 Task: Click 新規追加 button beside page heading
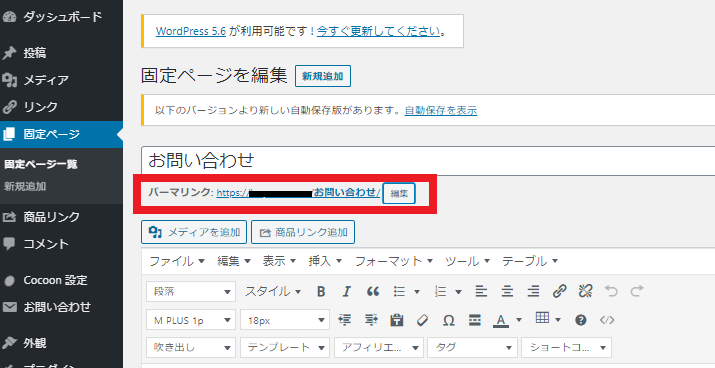pos(323,76)
